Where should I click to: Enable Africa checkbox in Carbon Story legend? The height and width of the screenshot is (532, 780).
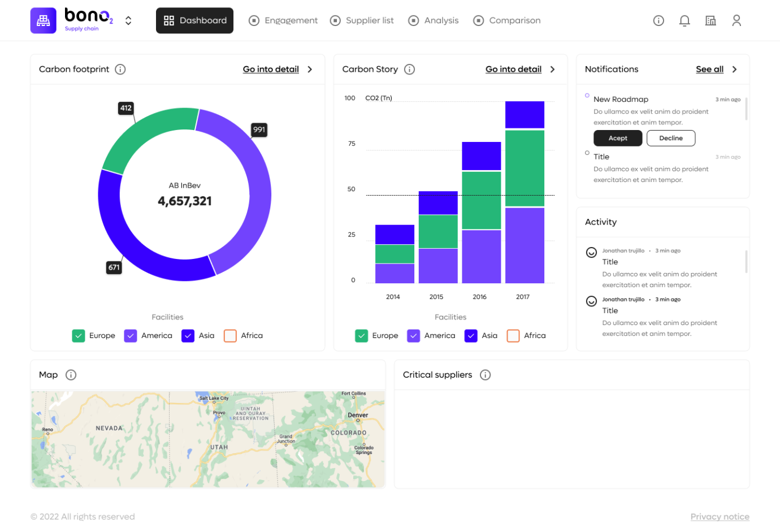click(x=513, y=336)
